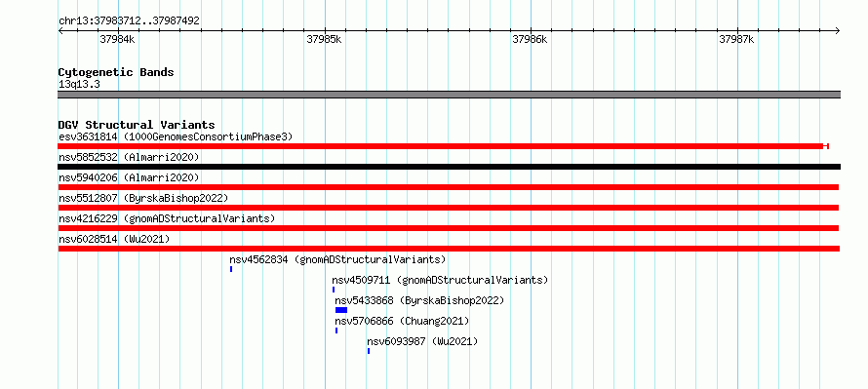This screenshot has height=389, width=868.
Task: Select the 13q13.3 band label
Action: 79,84
